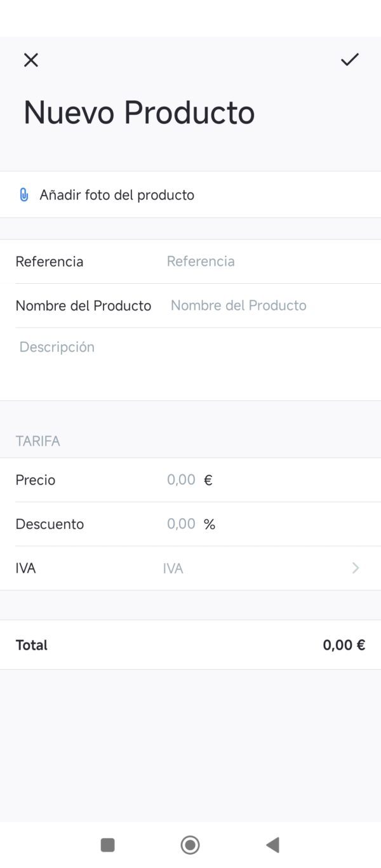381x868 pixels.
Task: Tap the Descuento row label
Action: click(x=50, y=524)
